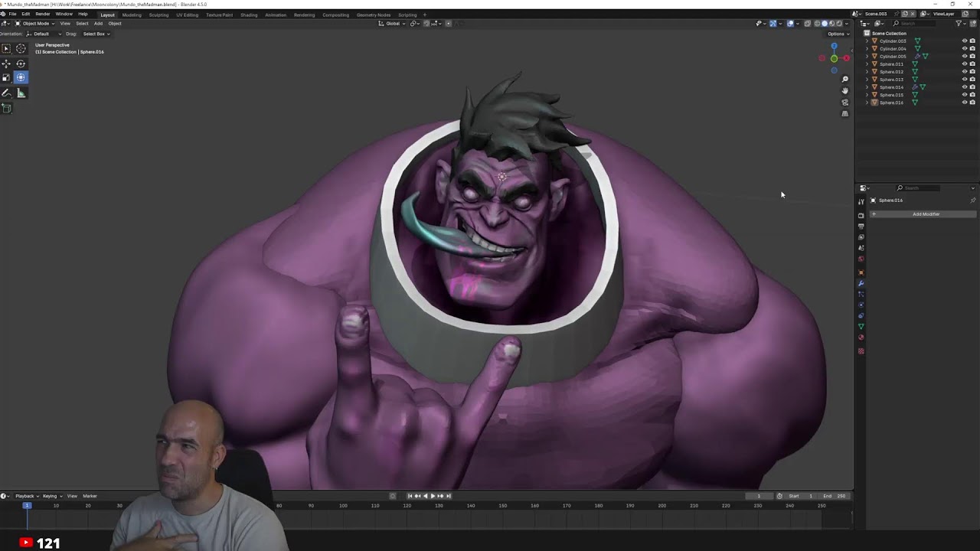Click frame 120 on the timeline

(x=407, y=506)
